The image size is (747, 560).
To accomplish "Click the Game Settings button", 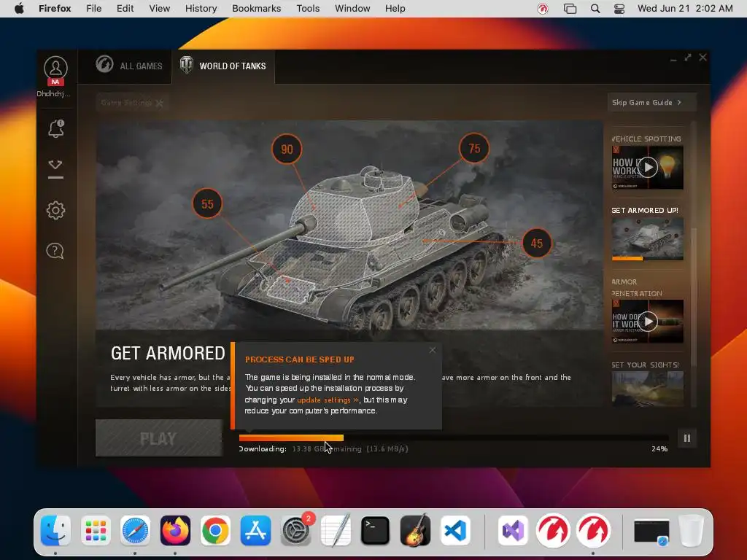I will point(132,103).
